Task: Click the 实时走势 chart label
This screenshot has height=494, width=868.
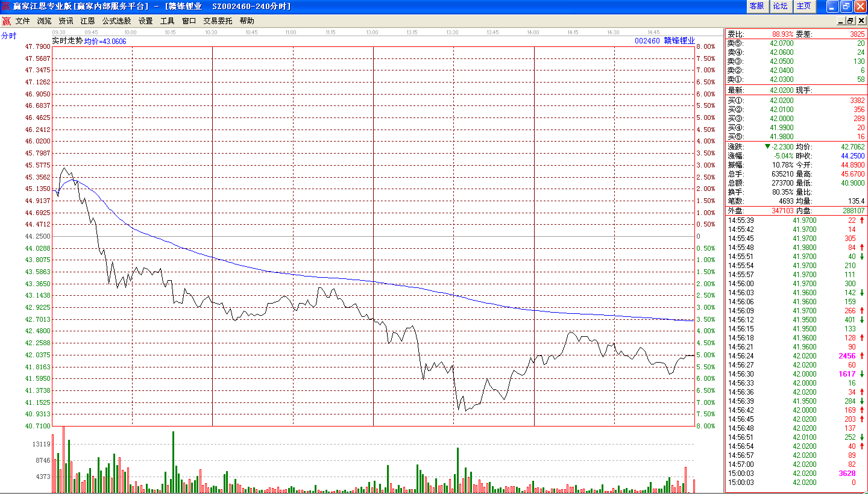Action: 67,41
